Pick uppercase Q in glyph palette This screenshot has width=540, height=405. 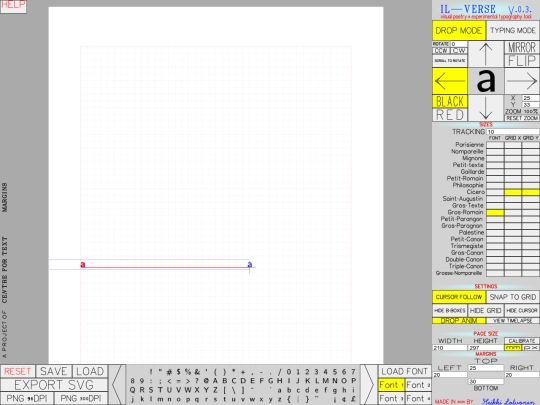132,390
